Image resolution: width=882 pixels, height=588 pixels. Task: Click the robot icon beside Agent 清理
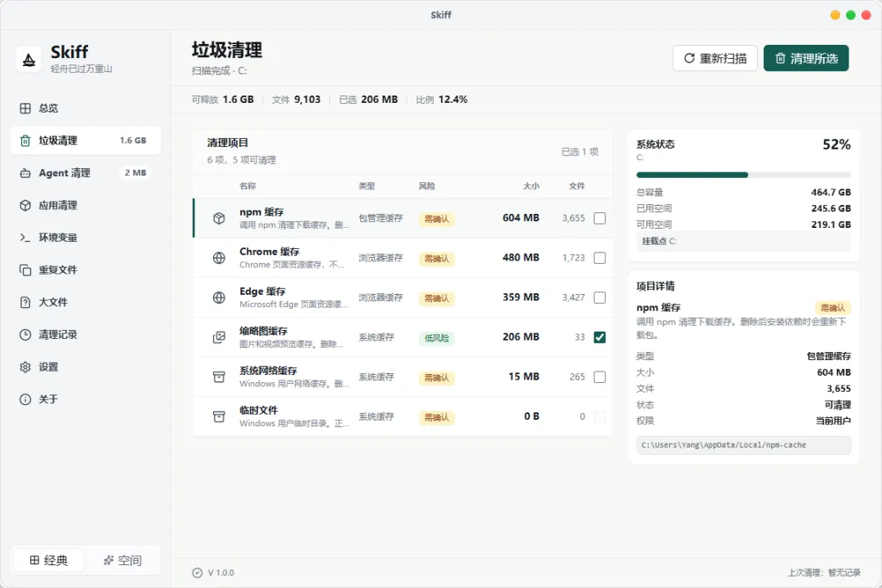[x=25, y=173]
